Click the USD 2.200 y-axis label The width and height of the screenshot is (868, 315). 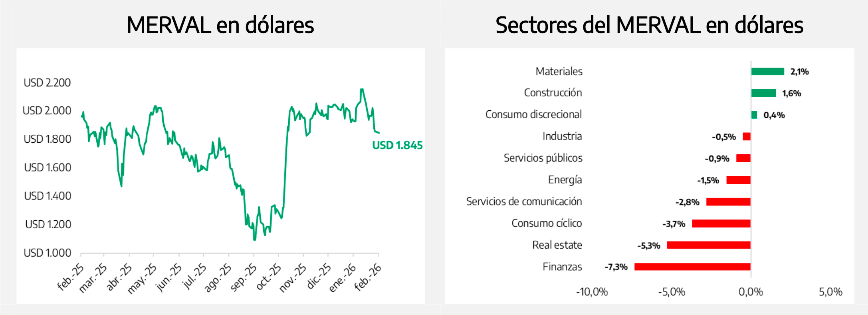[x=47, y=83]
